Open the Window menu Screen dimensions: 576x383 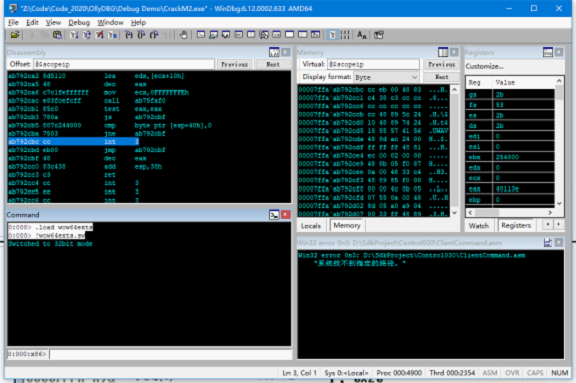pos(110,22)
